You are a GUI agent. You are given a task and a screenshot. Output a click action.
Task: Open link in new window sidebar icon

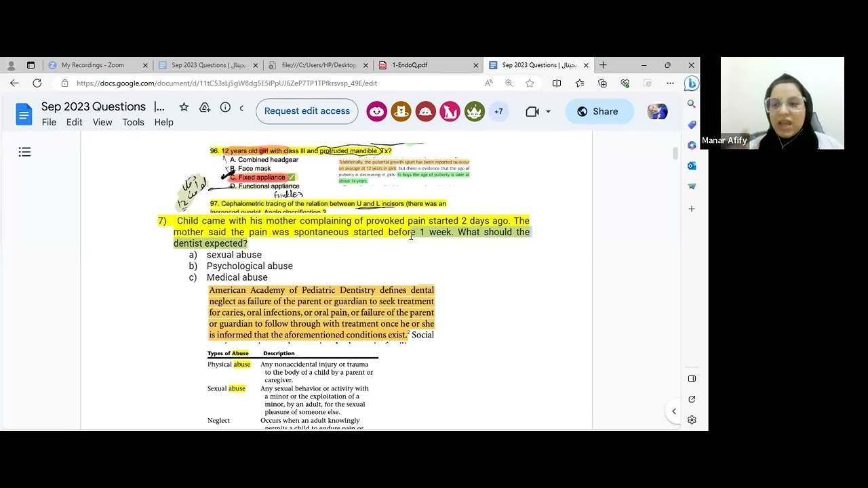tap(692, 399)
